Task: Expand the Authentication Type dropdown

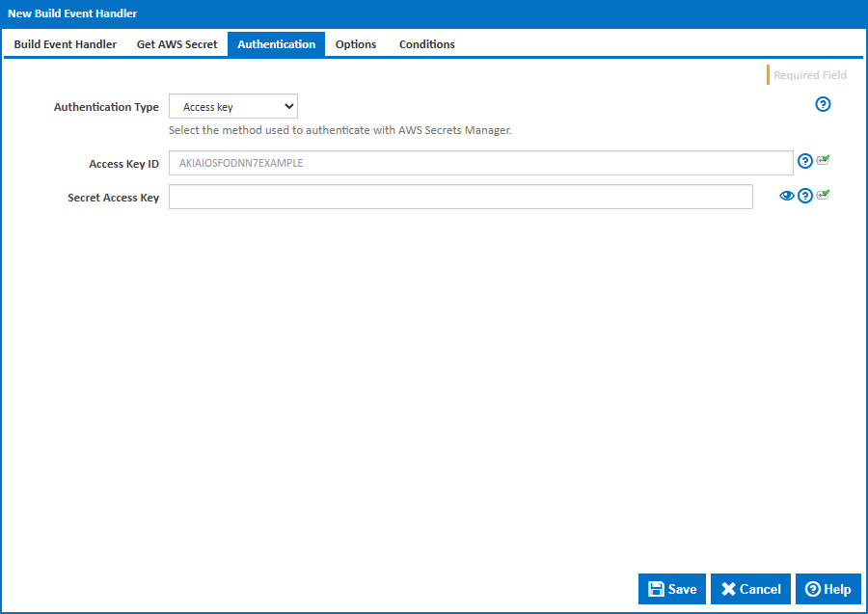Action: [x=233, y=106]
